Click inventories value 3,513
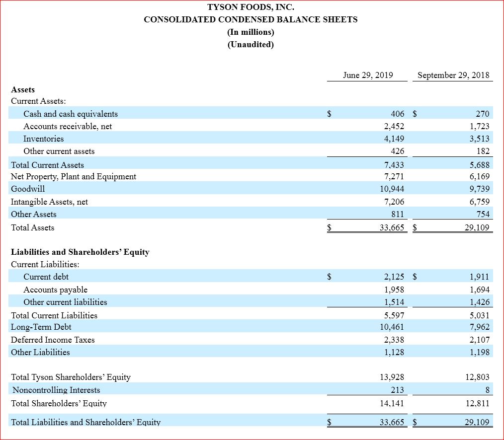The image size is (504, 440). point(479,139)
